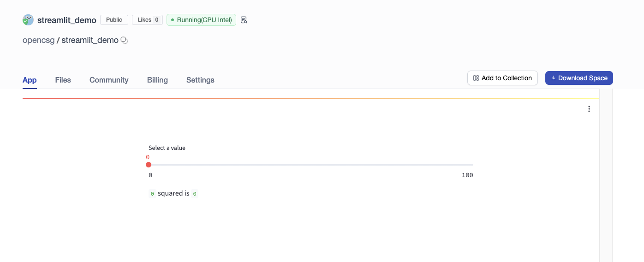Click the vertical scrollbar beside the app frame

pyautogui.click(x=606, y=175)
